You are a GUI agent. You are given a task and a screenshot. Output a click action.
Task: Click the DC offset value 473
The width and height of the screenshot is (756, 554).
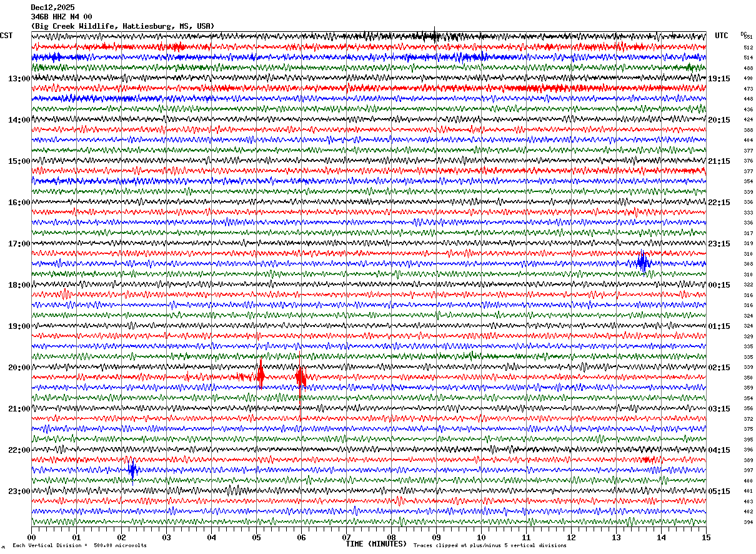(748, 89)
